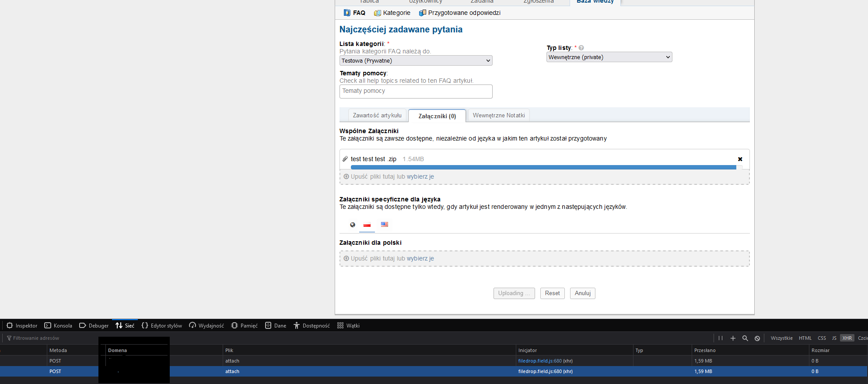The width and height of the screenshot is (868, 384).
Task: Expand the Lista kategorii dropdown
Action: [x=416, y=61]
